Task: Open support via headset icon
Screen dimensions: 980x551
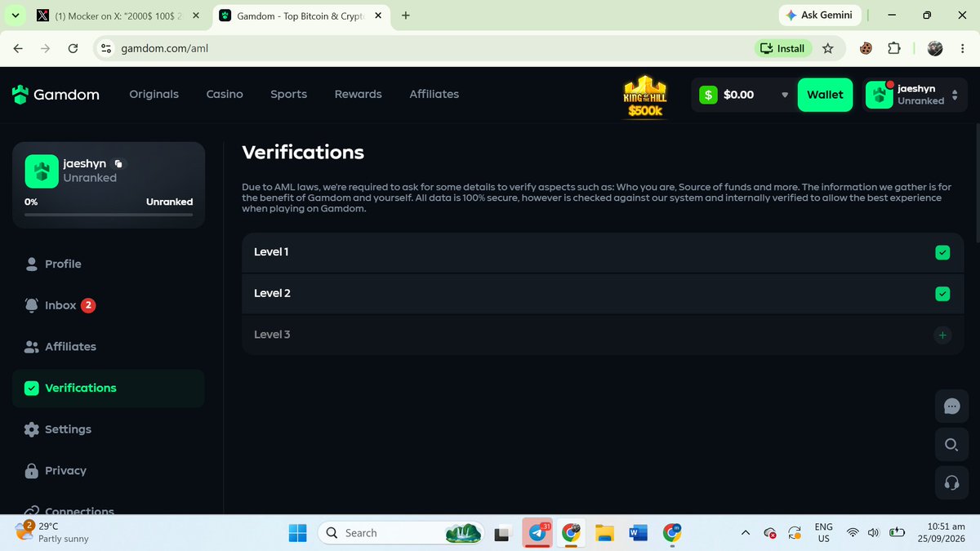Action: [951, 482]
